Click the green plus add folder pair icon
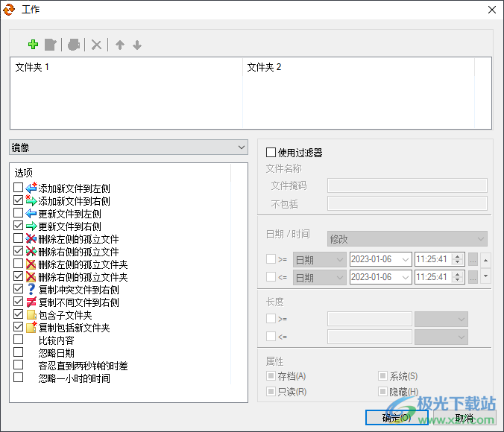Image resolution: width=504 pixels, height=432 pixels. tap(33, 45)
